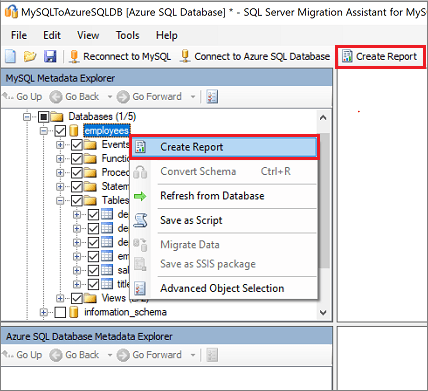This screenshot has width=428, height=391.
Task: Open the Edit menu
Action: click(52, 35)
